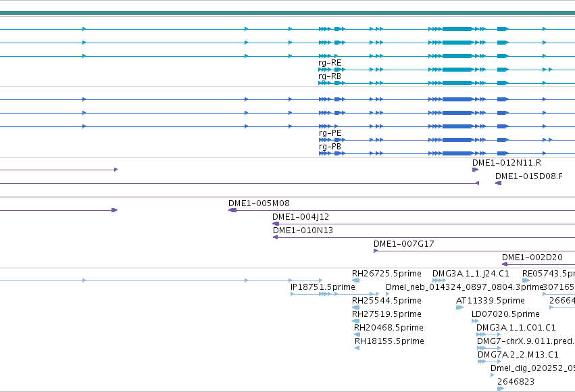Select the rg-PB protein label
The height and width of the screenshot is (392, 575).
coord(330,147)
